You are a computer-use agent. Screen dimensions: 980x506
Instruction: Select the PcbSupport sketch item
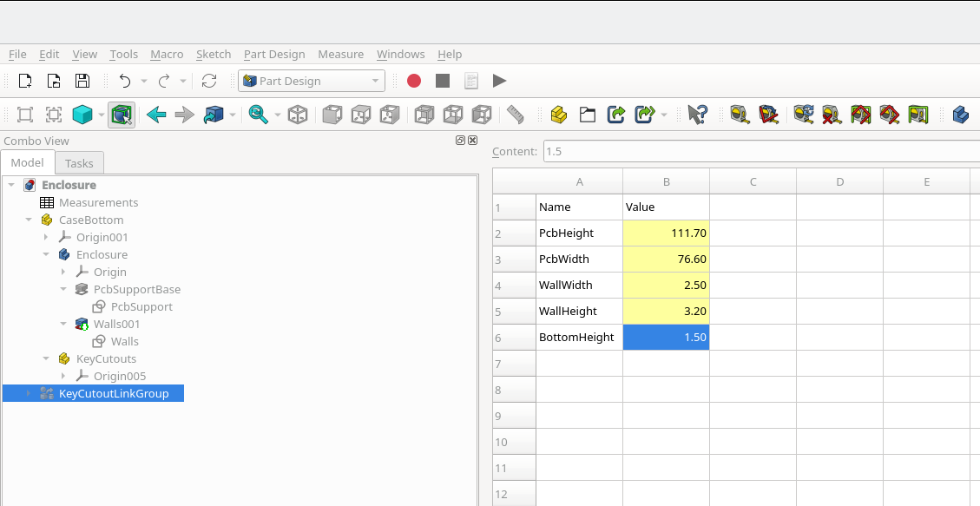[141, 306]
